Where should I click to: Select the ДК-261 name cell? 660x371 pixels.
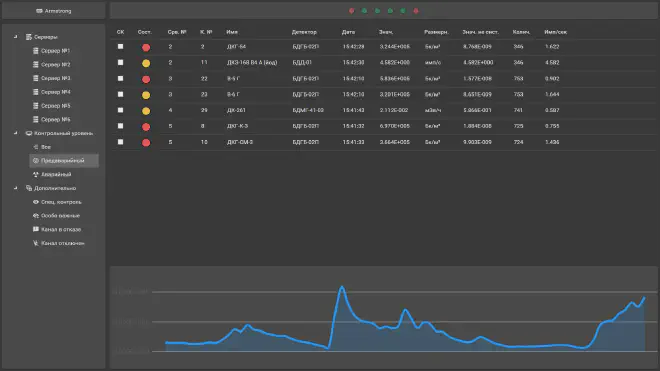(236, 110)
